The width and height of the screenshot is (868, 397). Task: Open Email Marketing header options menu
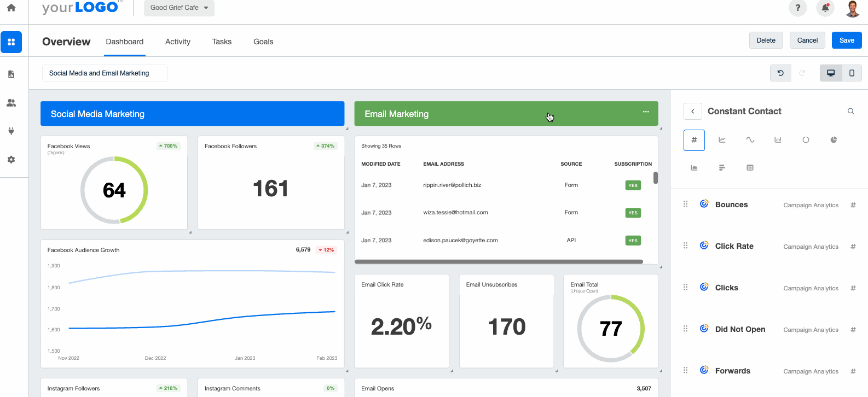(x=646, y=112)
